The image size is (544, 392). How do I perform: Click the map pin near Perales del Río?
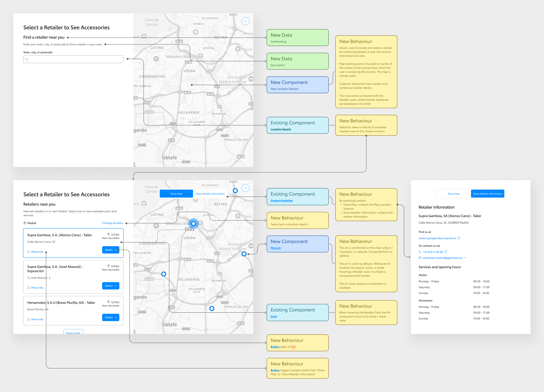pyautogui.click(x=211, y=308)
